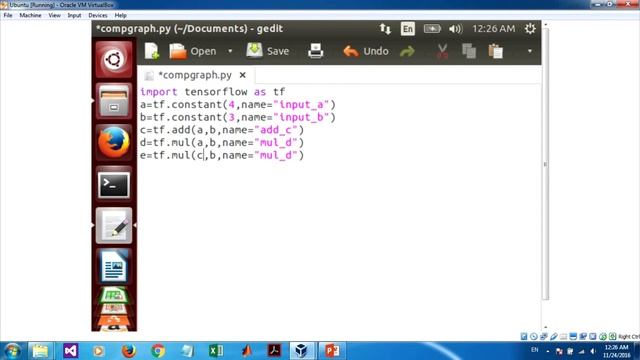Save the compgraph.py file
Viewport: 640px width, 360px height.
click(268, 51)
